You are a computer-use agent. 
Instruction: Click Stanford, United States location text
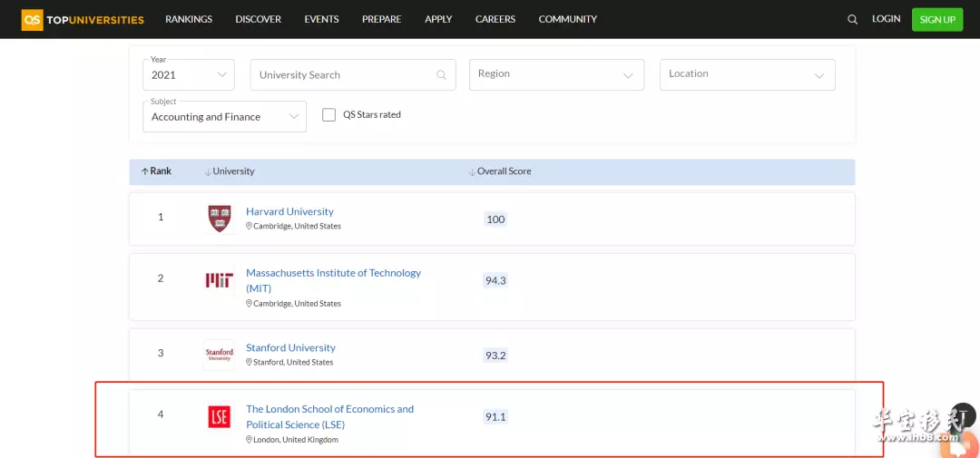[x=290, y=363]
